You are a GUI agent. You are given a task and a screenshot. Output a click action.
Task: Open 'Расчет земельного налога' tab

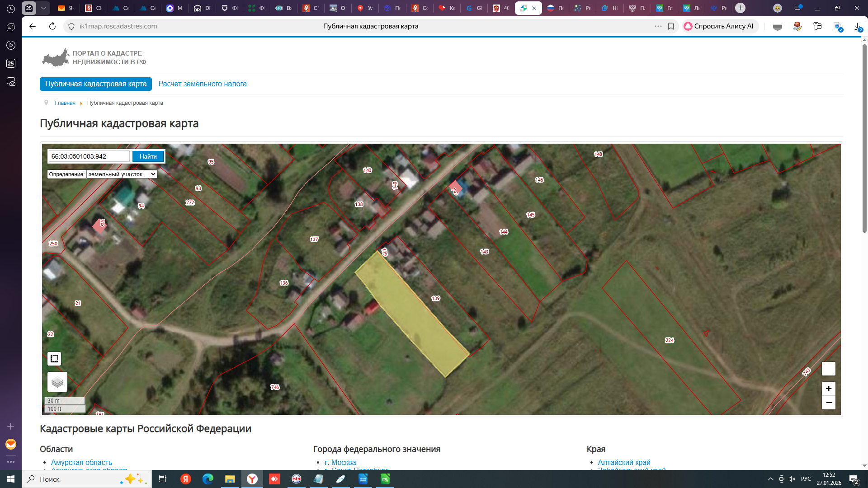coord(202,84)
